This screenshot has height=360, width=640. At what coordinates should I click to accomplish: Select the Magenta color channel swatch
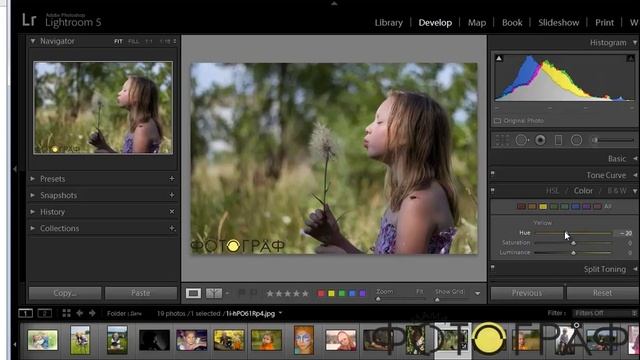tap(597, 207)
